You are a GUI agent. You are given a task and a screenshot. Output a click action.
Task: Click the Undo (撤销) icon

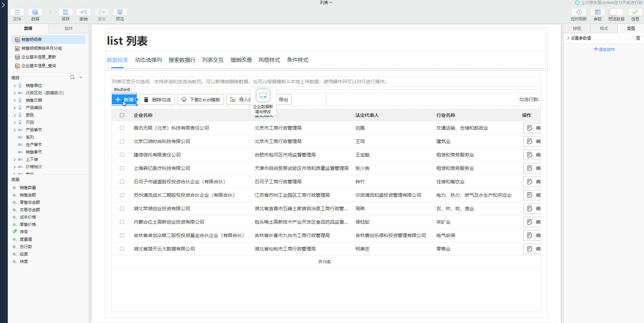pyautogui.click(x=84, y=12)
